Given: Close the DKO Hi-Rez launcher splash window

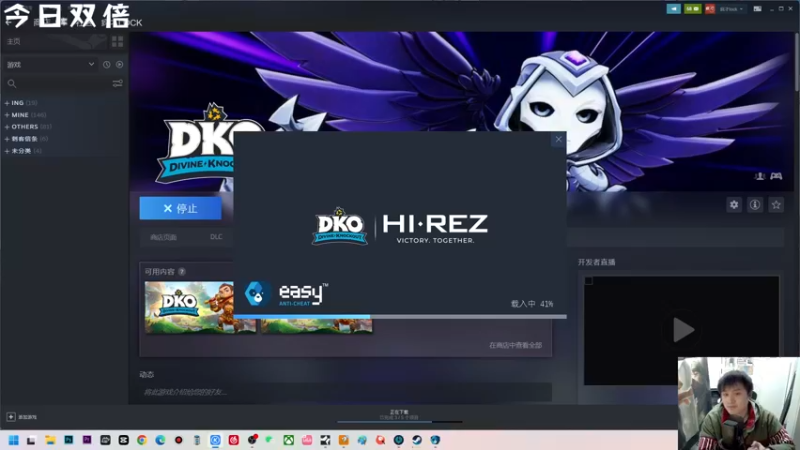Looking at the screenshot, I should [x=559, y=139].
